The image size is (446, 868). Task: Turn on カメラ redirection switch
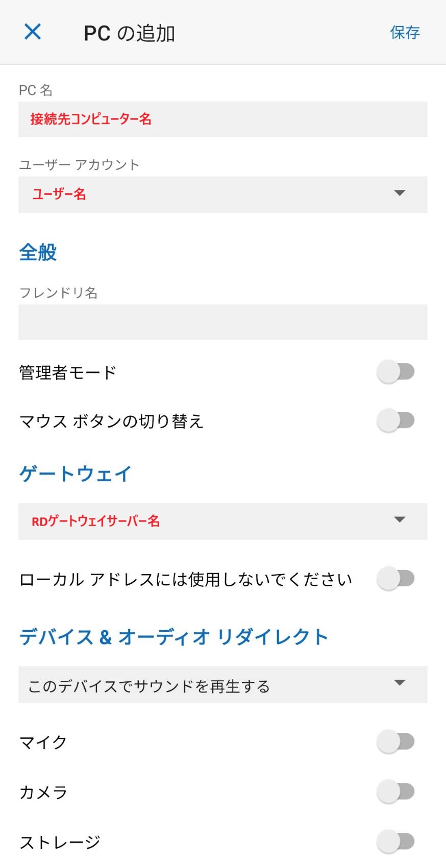(395, 791)
